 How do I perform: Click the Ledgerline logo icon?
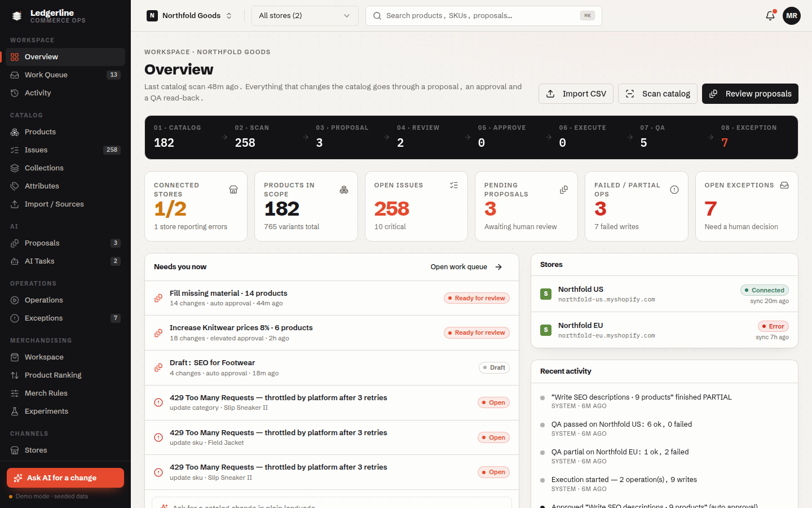(x=17, y=16)
